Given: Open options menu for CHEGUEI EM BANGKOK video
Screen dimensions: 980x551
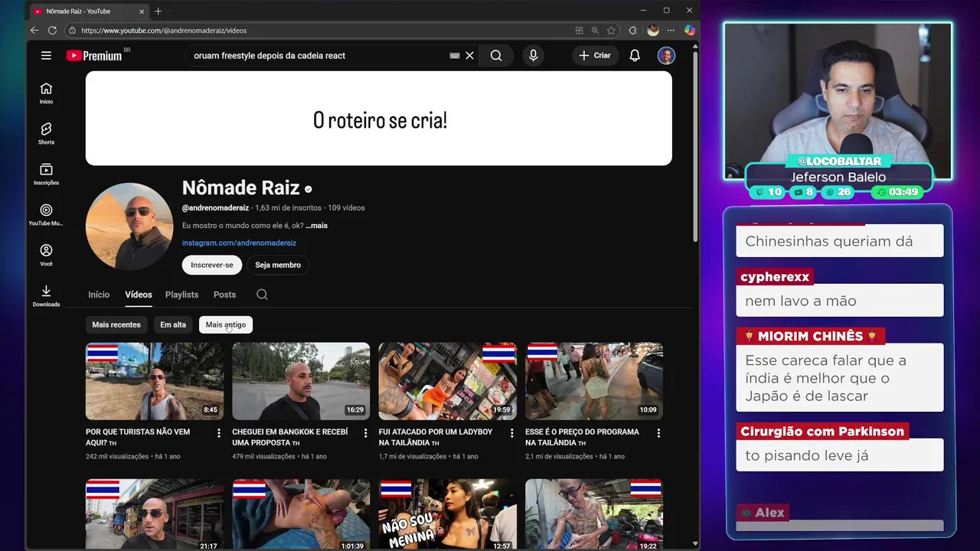Looking at the screenshot, I should [x=365, y=433].
